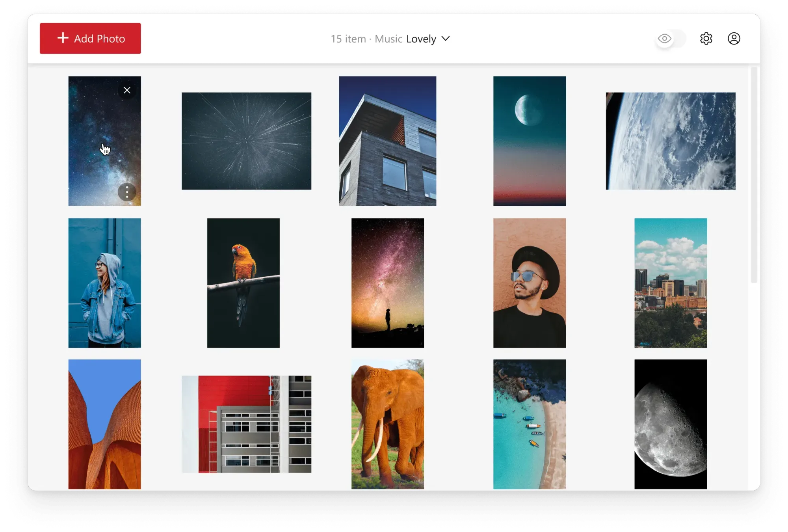Click the 15 item count text
This screenshot has width=788, height=532.
tap(348, 39)
